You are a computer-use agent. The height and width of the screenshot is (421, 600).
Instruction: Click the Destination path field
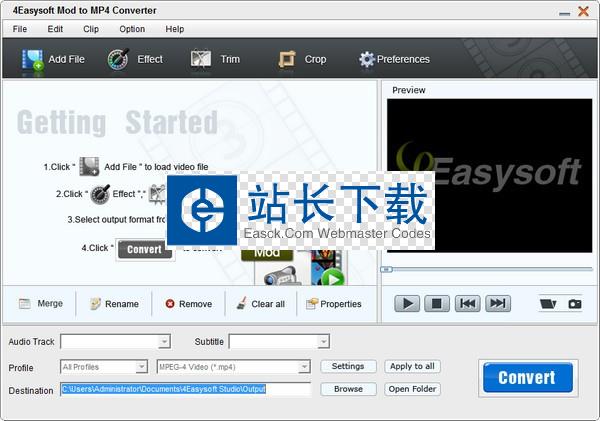(185, 389)
